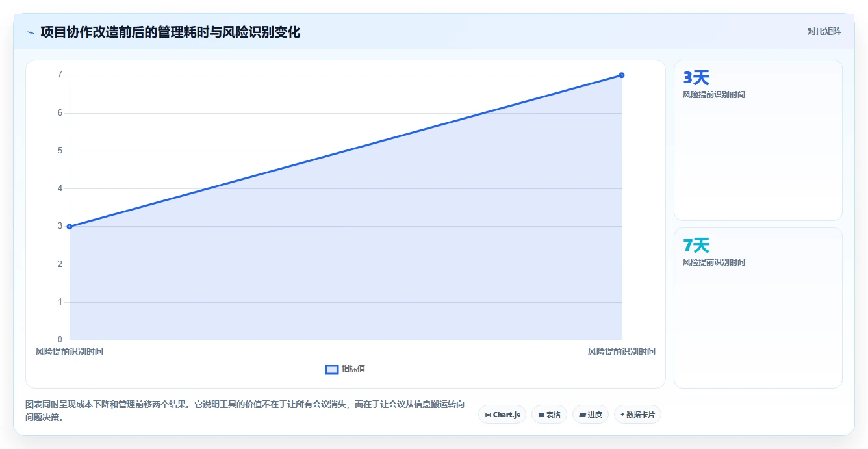868x449 pixels.
Task: Click the y-axis label 4
Action: [x=60, y=188]
